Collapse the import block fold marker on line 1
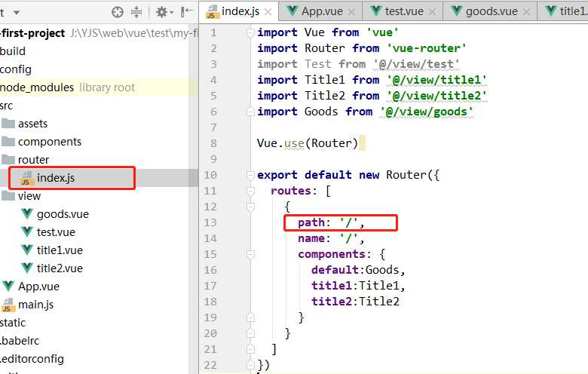Viewport: 588px width, 374px height. [x=250, y=33]
